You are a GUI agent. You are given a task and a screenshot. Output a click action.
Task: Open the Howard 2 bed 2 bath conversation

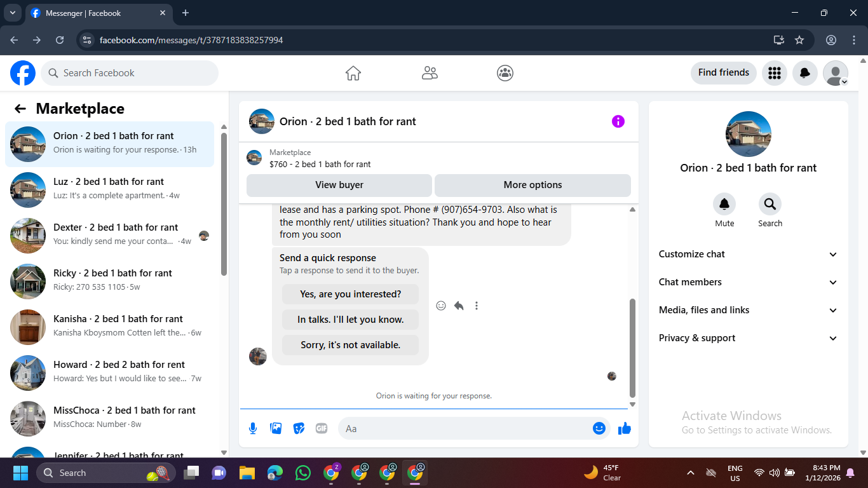[109, 373]
